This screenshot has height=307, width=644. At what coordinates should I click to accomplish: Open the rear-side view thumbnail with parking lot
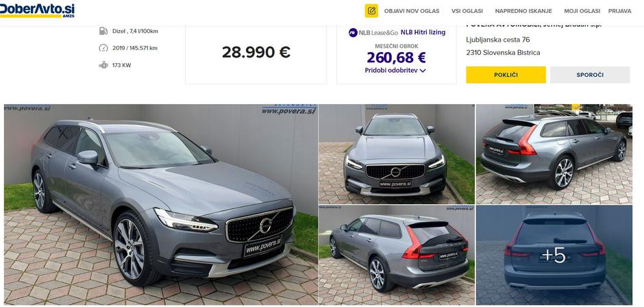pos(554,154)
